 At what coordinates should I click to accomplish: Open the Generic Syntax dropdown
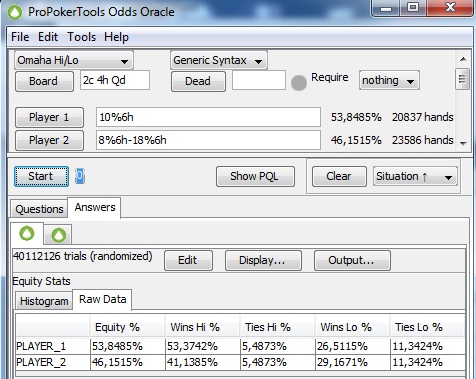tap(219, 60)
